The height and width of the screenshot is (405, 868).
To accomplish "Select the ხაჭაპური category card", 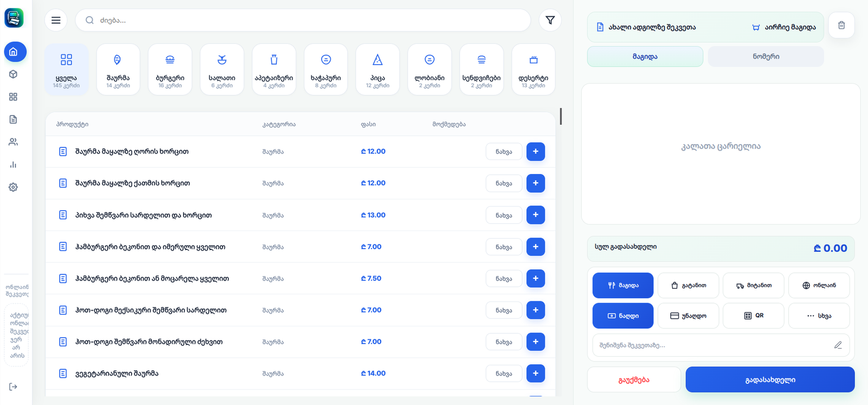I will click(x=325, y=69).
